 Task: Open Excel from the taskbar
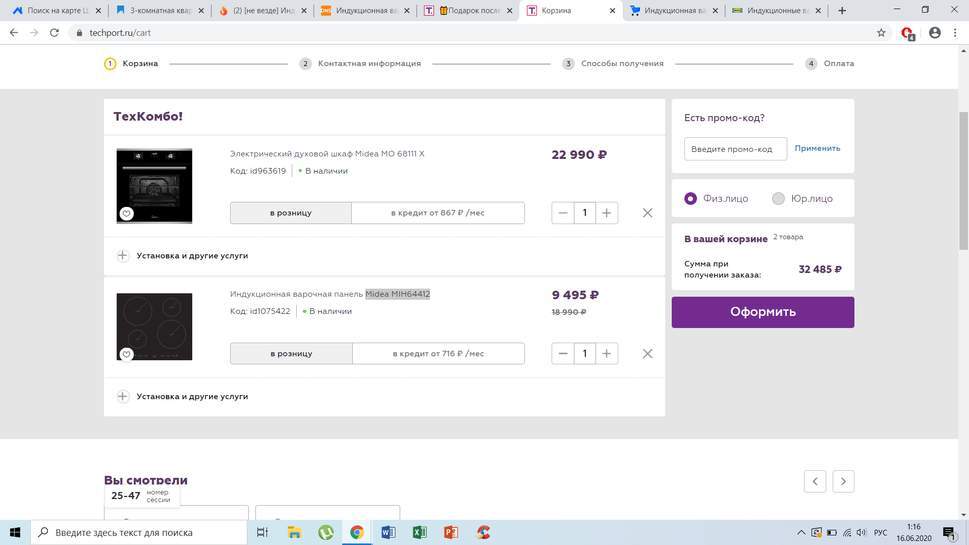(419, 533)
